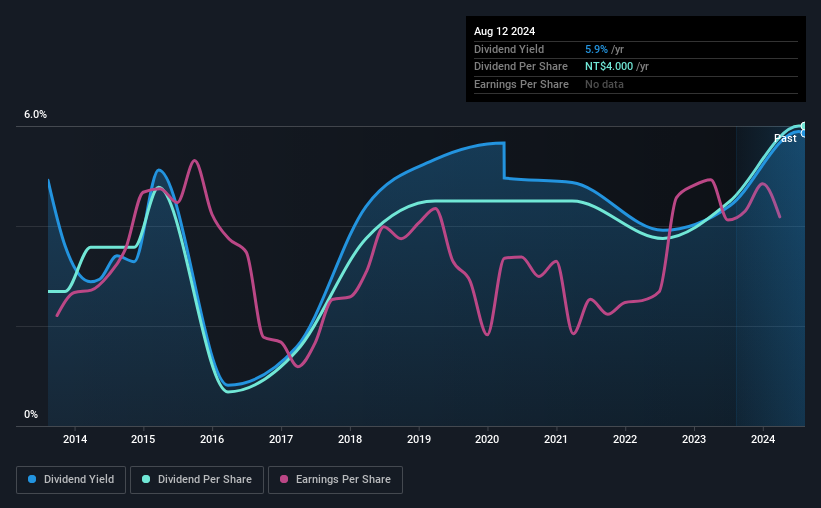This screenshot has width=821, height=508.
Task: Click the 2016 x-axis label
Action: 212,439
